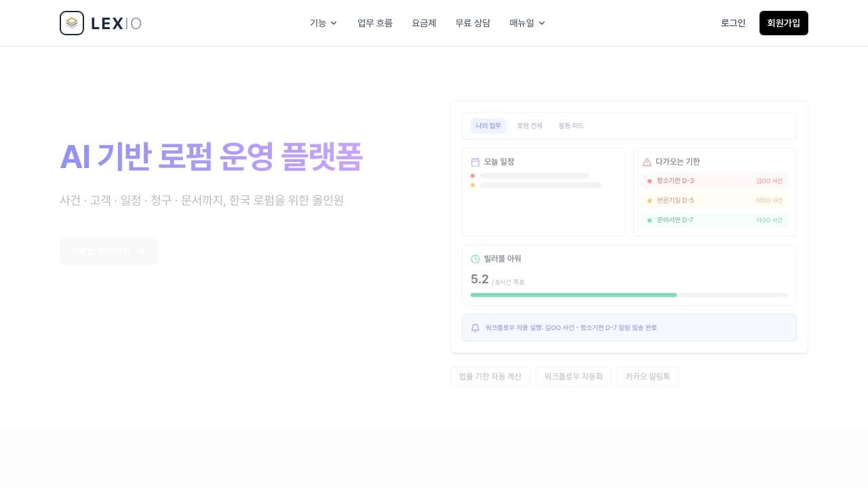Viewport: 868px width, 488px height.
Task: Switch to the 로펌 전체 tab
Action: click(530, 125)
